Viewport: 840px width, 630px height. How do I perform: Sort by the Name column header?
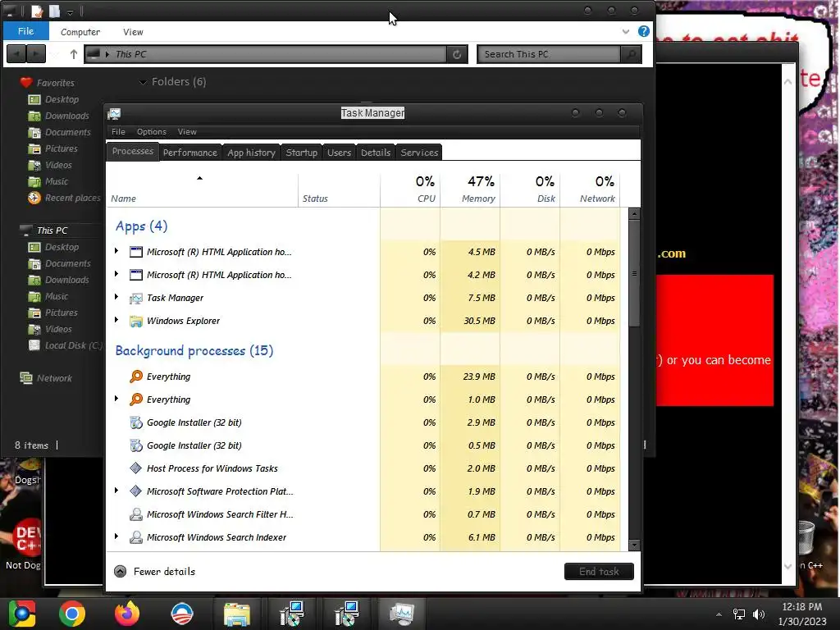pyautogui.click(x=203, y=189)
